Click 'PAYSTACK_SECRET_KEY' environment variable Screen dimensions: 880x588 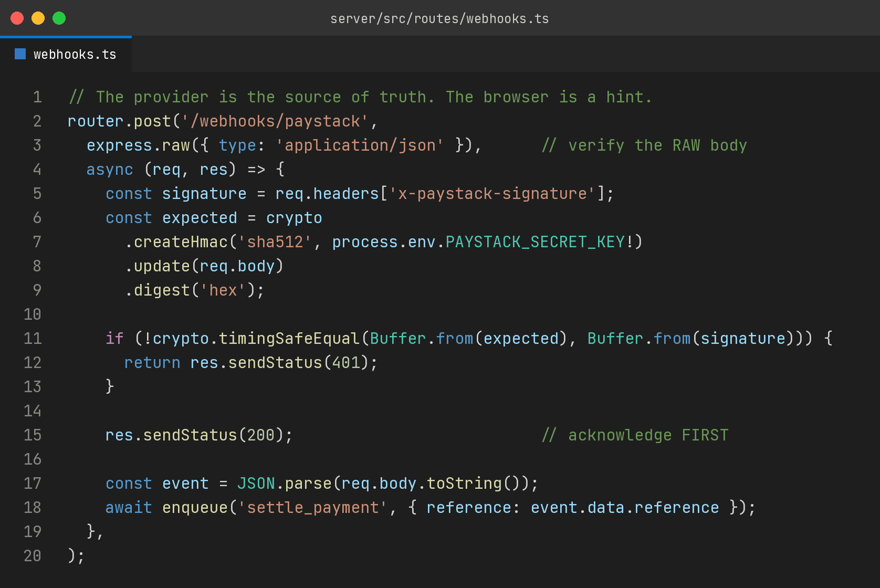click(535, 242)
